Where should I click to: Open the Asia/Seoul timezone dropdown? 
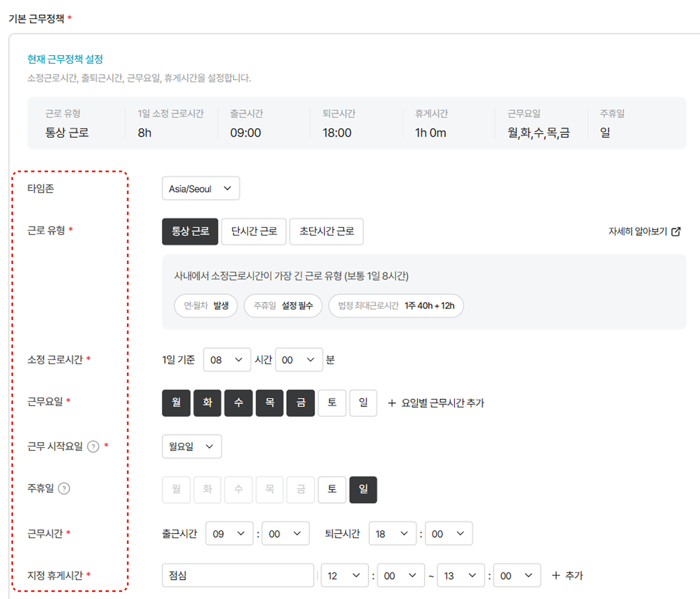tap(201, 188)
